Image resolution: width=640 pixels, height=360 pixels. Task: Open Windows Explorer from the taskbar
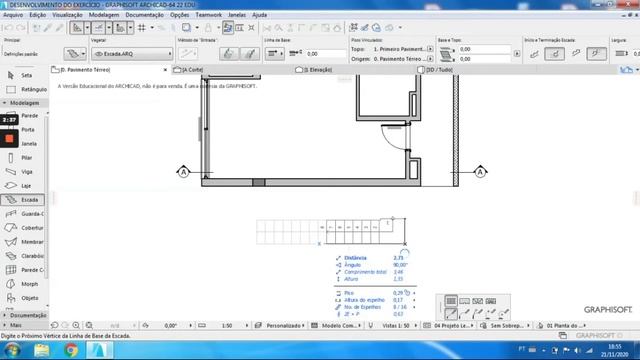coord(41,350)
